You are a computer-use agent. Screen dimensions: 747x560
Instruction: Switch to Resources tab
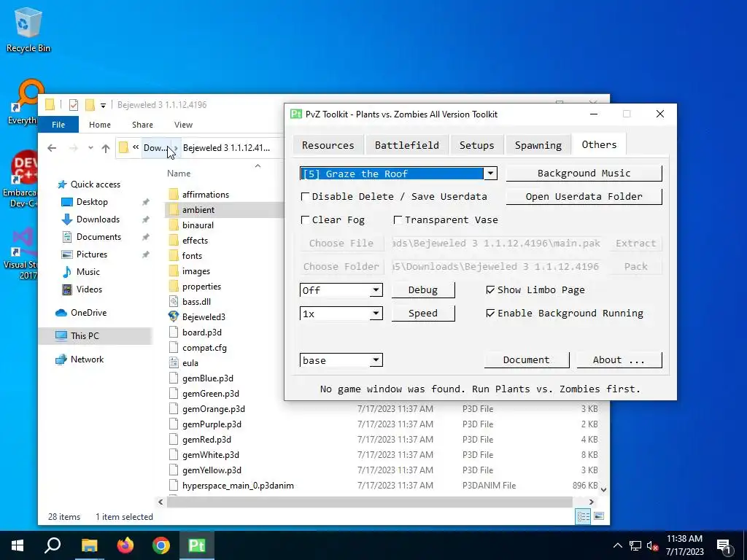coord(328,145)
